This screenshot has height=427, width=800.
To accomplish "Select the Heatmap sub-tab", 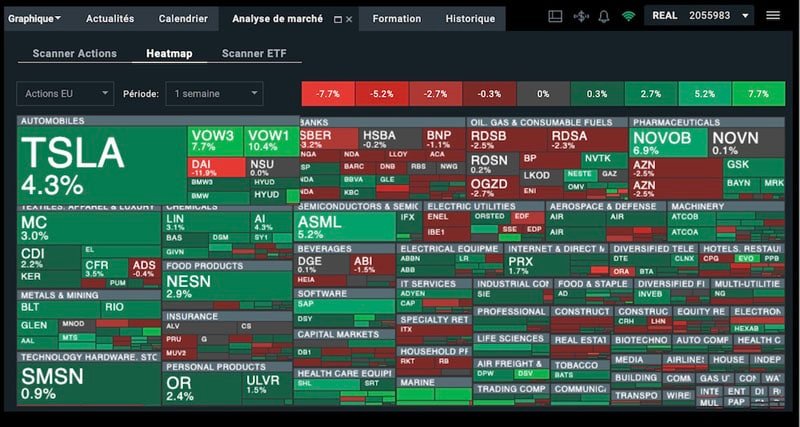I will coord(169,54).
